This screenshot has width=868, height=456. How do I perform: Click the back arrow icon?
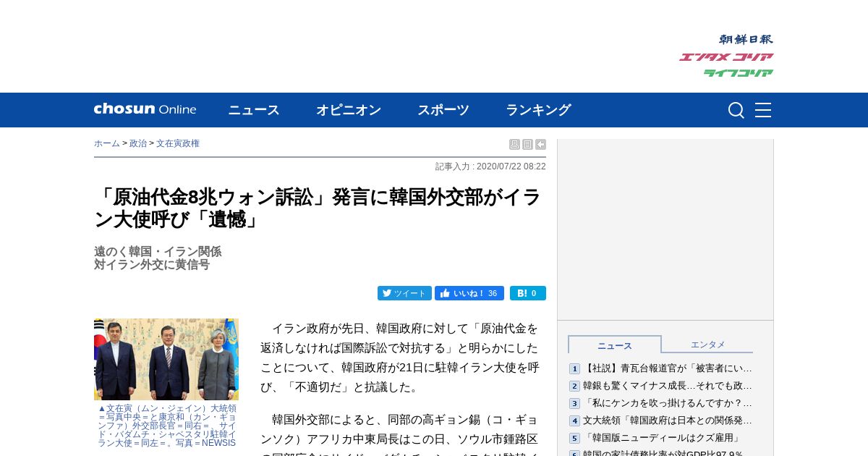tap(540, 145)
